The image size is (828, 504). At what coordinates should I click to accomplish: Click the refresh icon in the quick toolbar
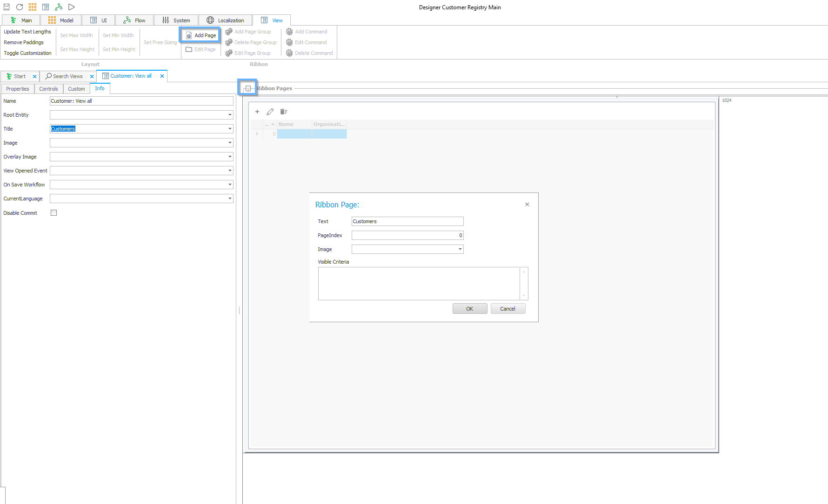click(x=20, y=7)
